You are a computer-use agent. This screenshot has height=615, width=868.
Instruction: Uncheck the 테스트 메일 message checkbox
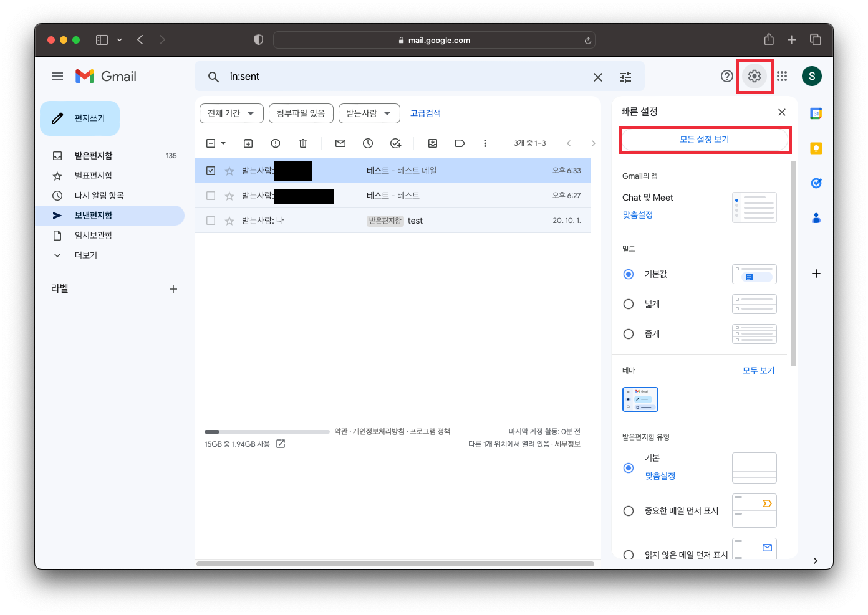(x=211, y=171)
